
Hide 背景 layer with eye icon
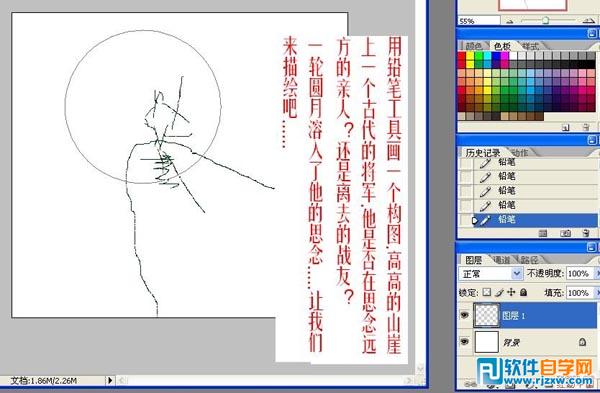[x=465, y=341]
